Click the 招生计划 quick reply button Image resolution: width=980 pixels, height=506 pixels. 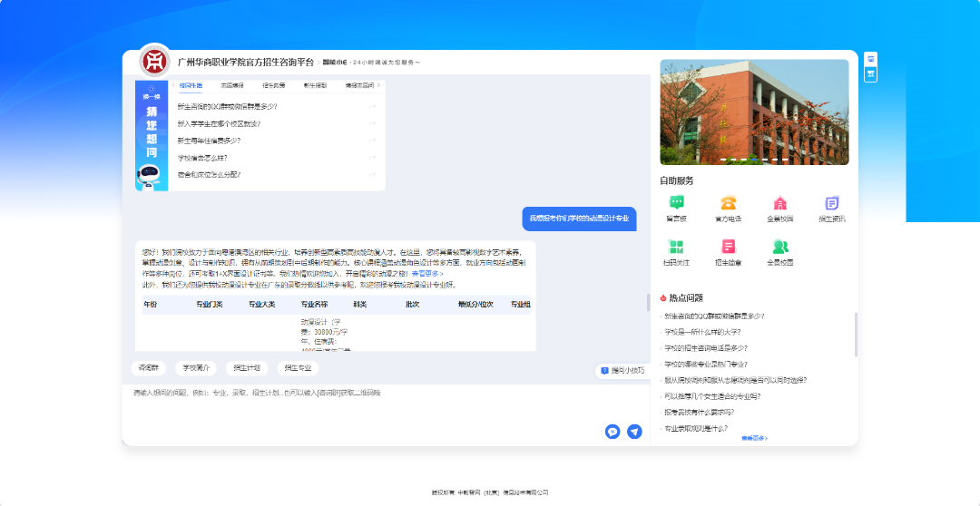click(x=246, y=368)
